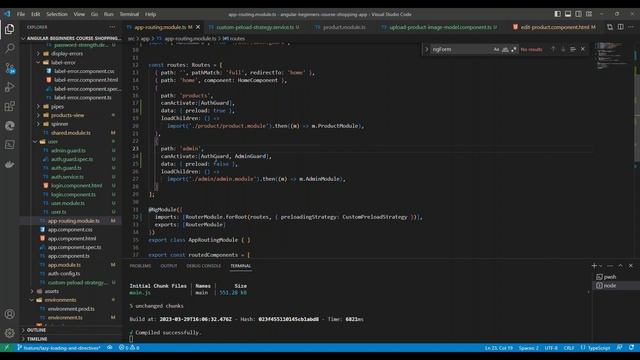
Task: Click the git branch in status bar
Action: pos(59,348)
